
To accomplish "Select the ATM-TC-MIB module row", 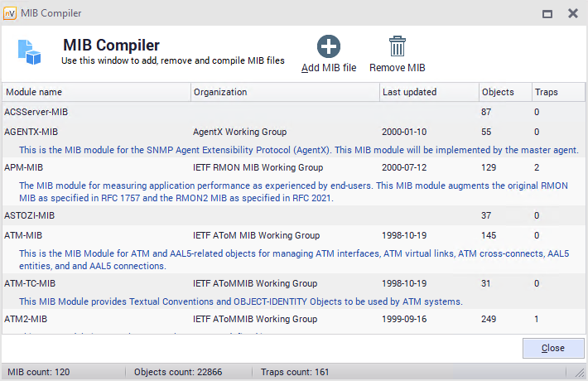I will [29, 283].
